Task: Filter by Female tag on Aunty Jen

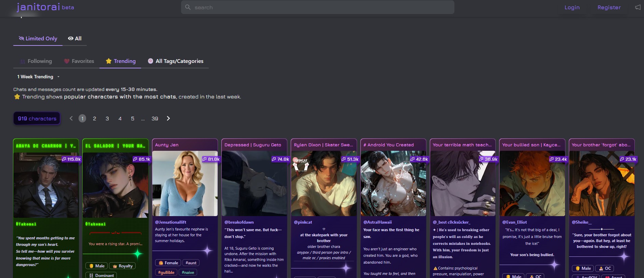Action: (x=168, y=263)
